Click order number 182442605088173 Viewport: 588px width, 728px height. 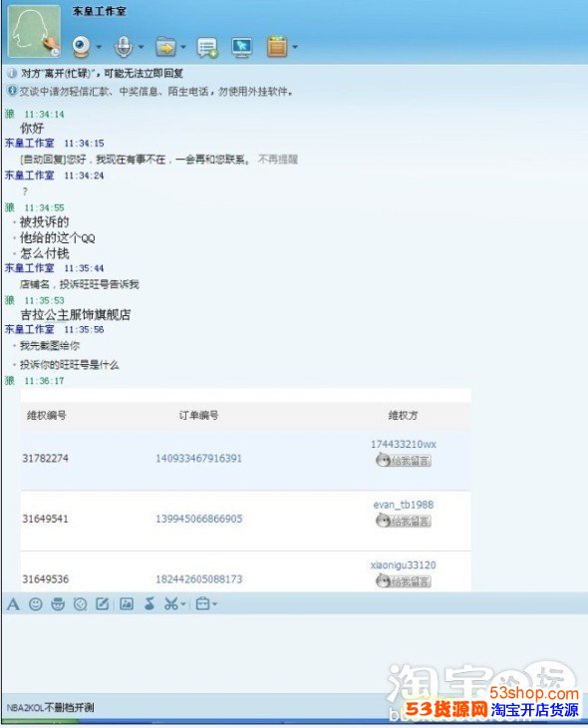click(x=198, y=579)
